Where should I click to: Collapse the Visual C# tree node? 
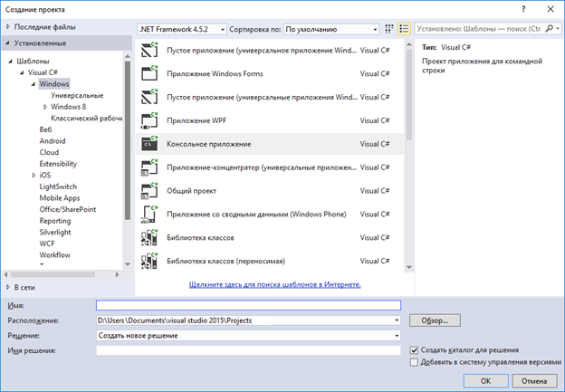[22, 72]
